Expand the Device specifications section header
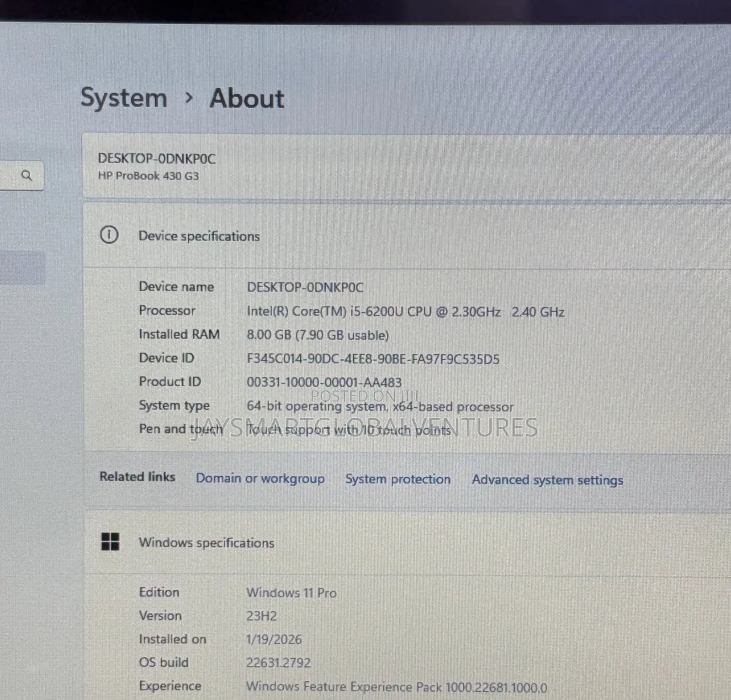 (x=407, y=236)
